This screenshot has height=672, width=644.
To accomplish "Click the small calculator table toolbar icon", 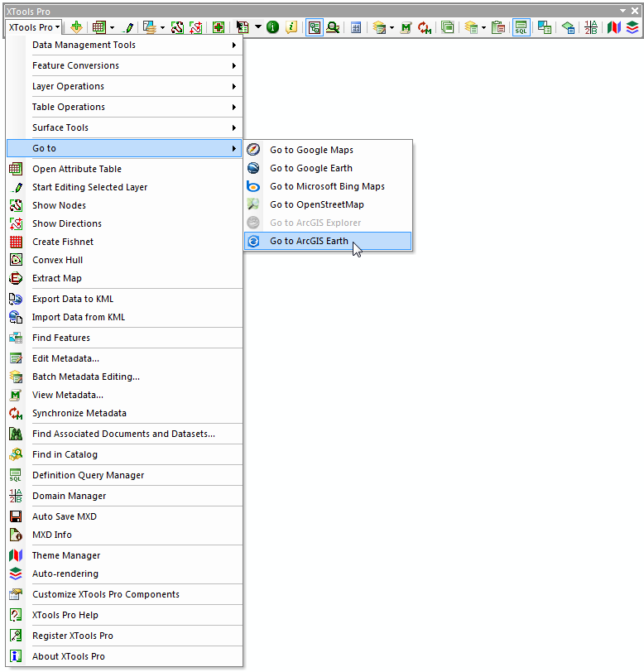I will [x=356, y=28].
